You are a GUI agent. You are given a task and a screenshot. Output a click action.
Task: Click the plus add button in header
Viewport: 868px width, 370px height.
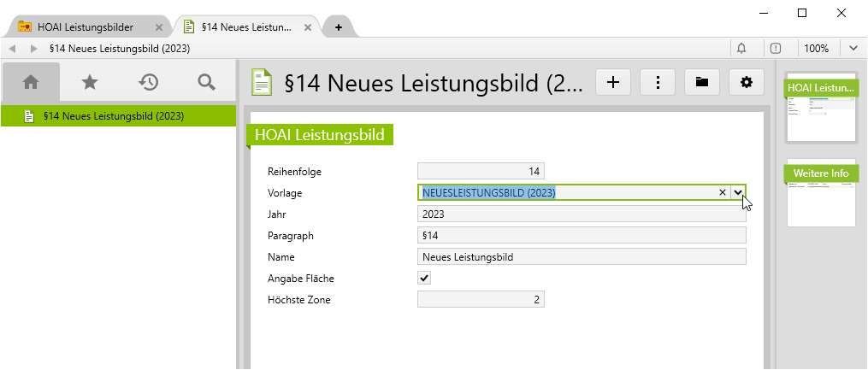coord(612,82)
